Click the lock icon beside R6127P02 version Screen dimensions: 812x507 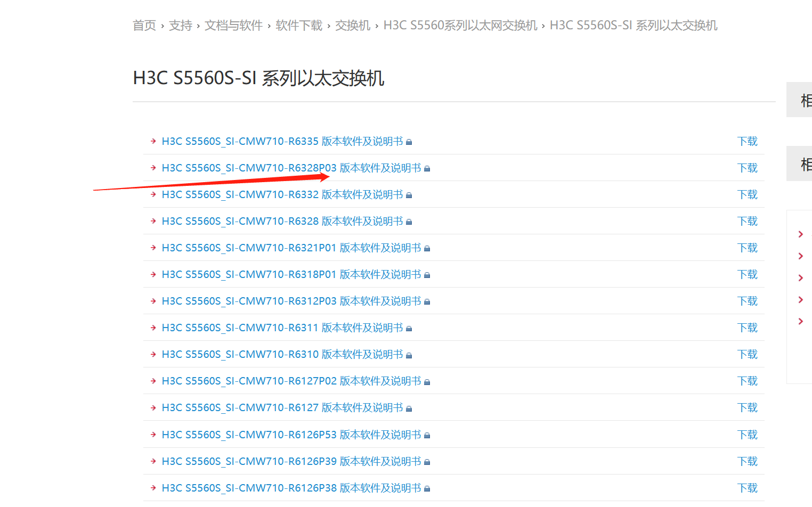tap(427, 382)
